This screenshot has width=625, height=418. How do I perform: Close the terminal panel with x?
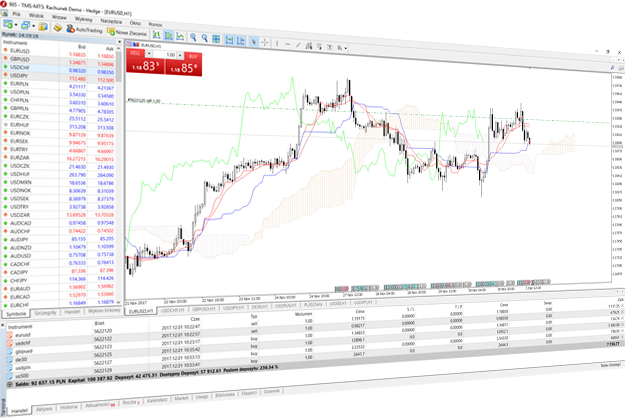pyautogui.click(x=3, y=326)
